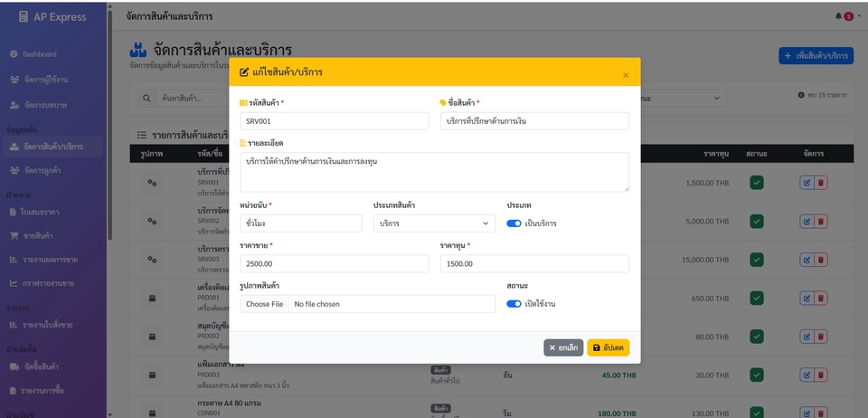The height and width of the screenshot is (418, 868).
Task: Click the ราคาทุน field with 1500.00
Action: point(534,263)
